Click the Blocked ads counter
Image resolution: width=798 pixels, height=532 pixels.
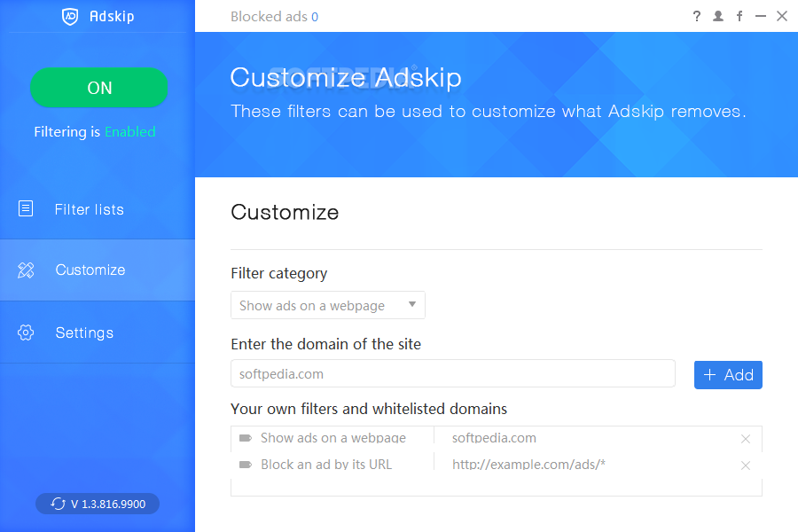pos(274,17)
